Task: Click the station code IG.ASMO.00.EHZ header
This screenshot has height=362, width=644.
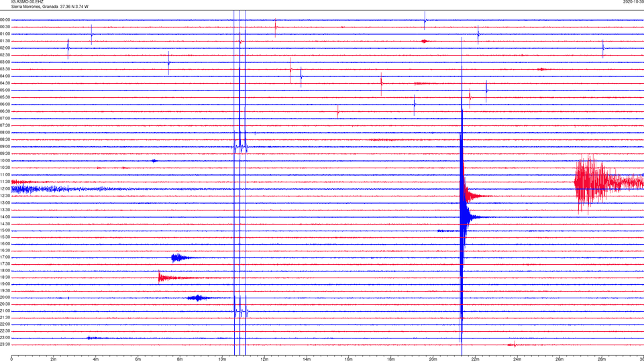Action: 27,1
